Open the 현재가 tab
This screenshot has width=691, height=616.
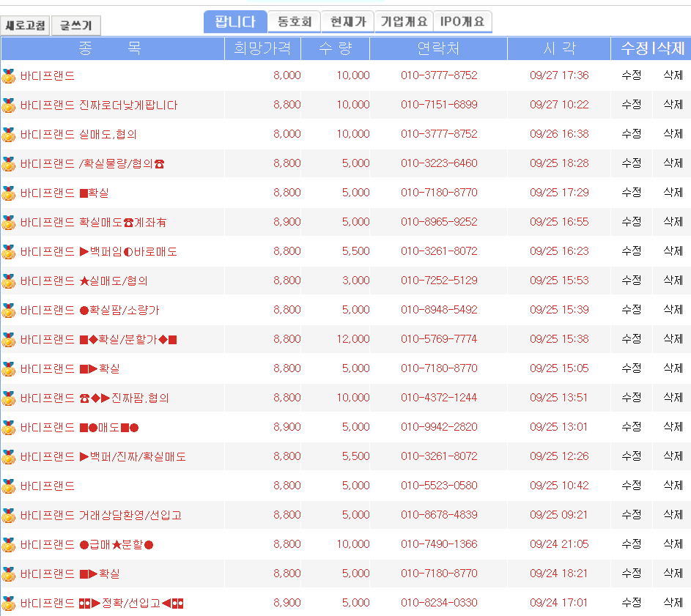pos(348,21)
